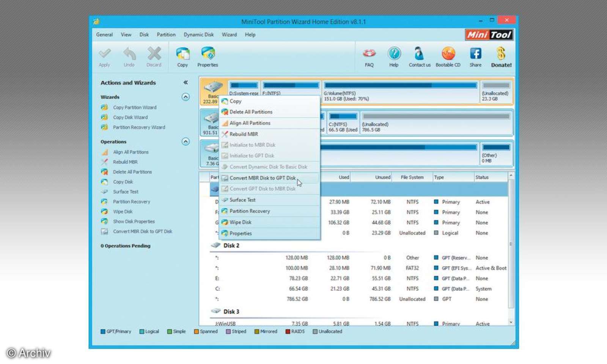Click Show Disk Properties in the sidebar
The image size is (607, 364).
(134, 221)
